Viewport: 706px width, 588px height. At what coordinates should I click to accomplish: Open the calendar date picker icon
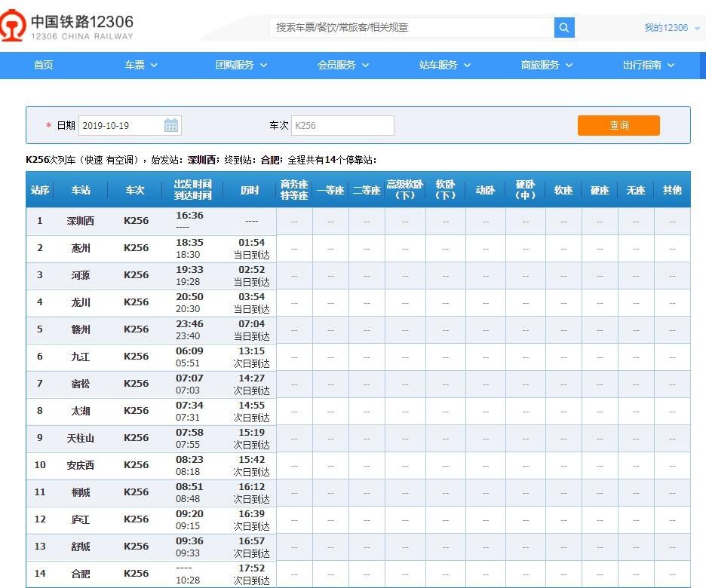click(171, 125)
